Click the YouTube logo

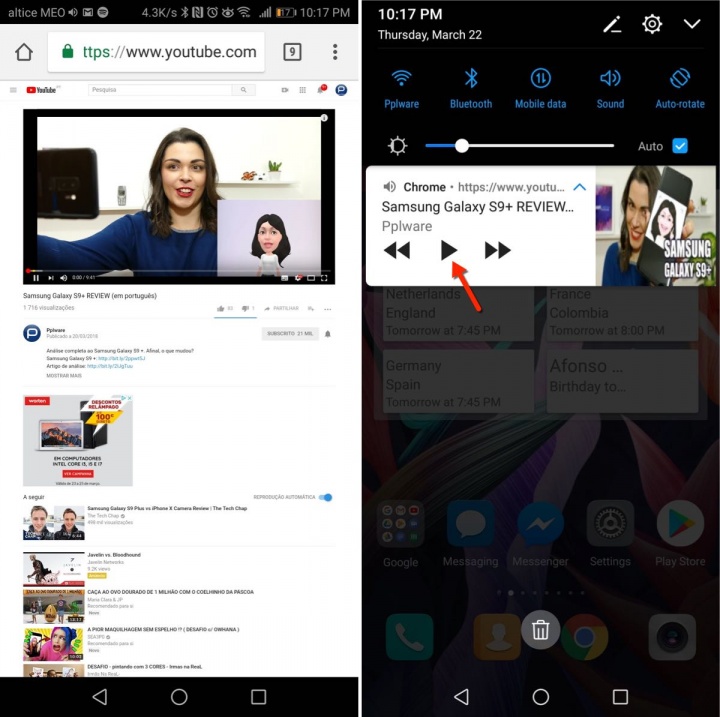coord(41,90)
